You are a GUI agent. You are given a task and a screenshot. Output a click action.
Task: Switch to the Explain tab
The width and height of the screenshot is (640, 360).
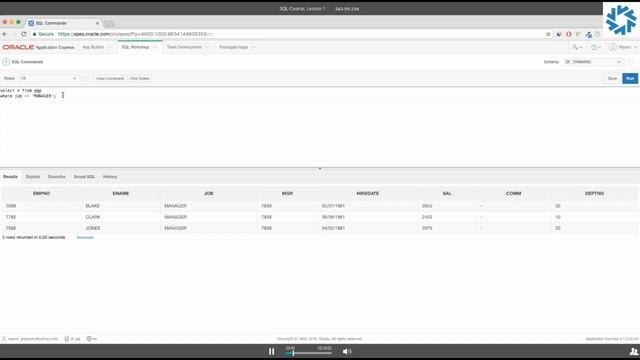coord(33,177)
